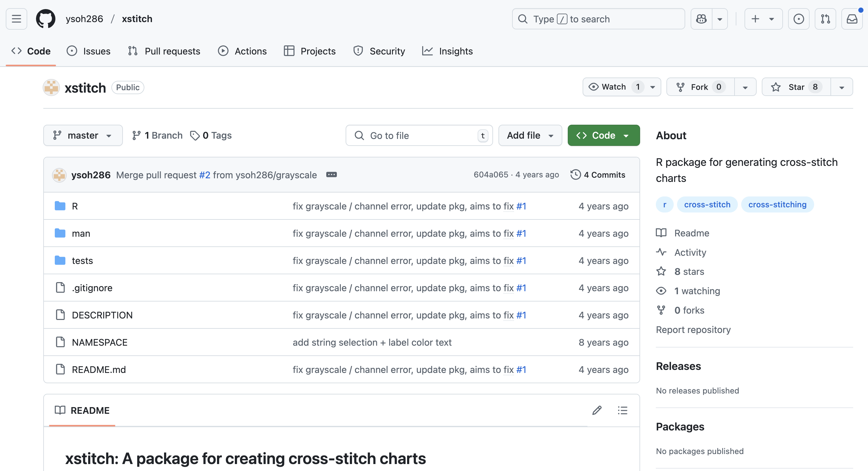868x471 pixels.
Task: Open the master branch selector
Action: pos(83,135)
